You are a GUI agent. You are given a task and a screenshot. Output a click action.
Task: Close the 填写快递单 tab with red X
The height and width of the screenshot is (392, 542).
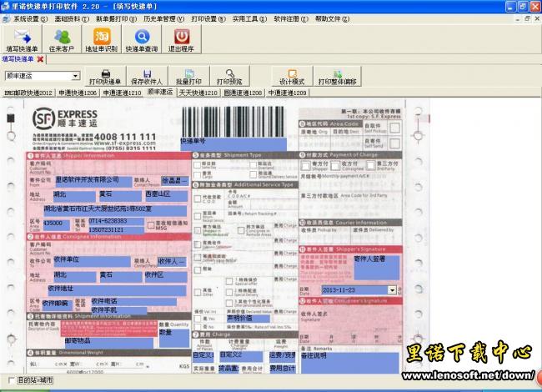click(40, 59)
